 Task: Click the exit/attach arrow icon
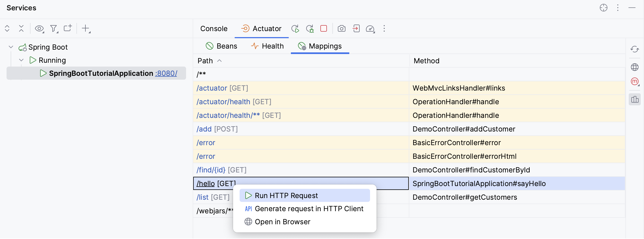tap(356, 28)
